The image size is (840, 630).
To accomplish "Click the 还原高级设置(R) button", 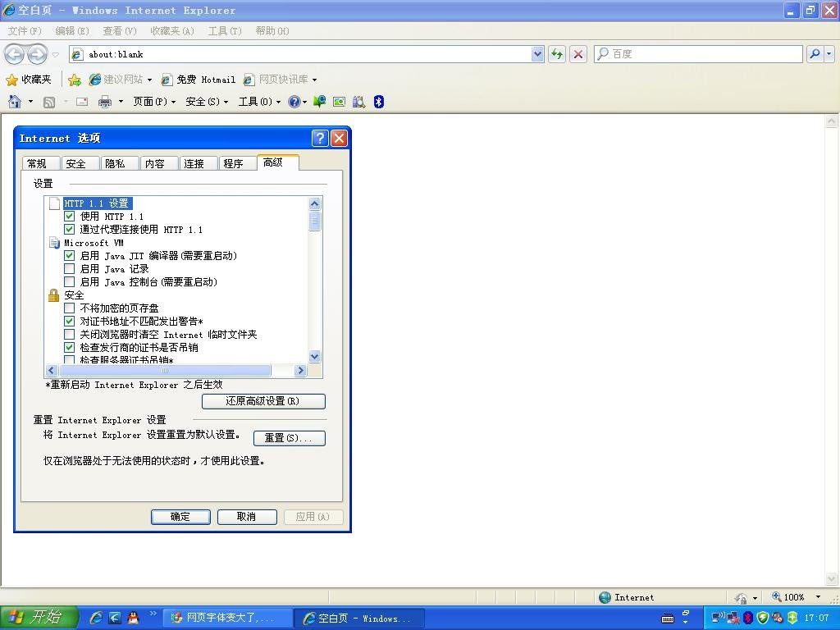I will click(262, 401).
